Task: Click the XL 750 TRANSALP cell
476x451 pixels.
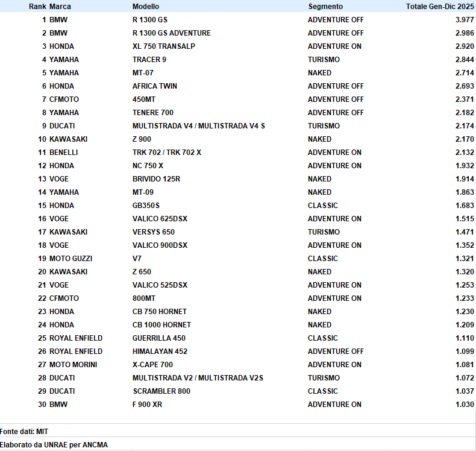Action: tap(163, 46)
